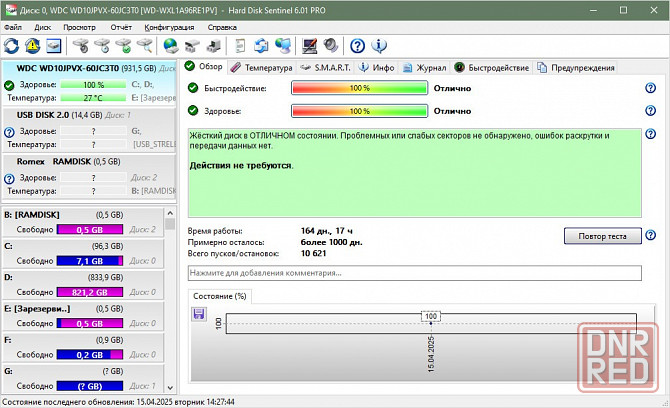Viewport: 670px width, 408px height.
Task: Click the speaker sound toolbar icon
Action: point(331,46)
